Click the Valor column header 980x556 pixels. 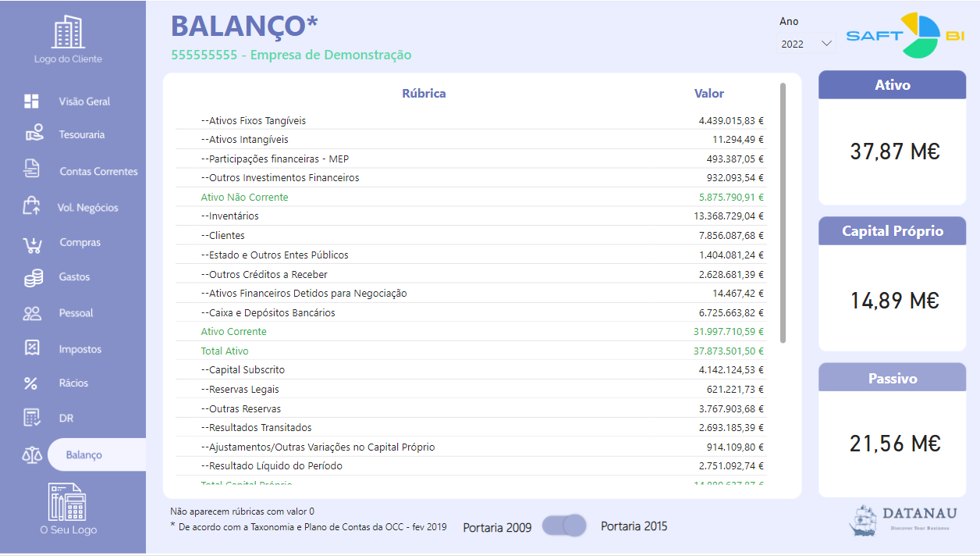tap(708, 94)
